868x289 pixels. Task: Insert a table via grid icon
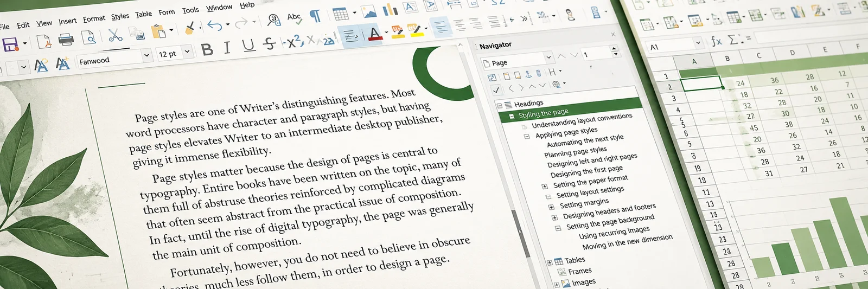tap(341, 14)
